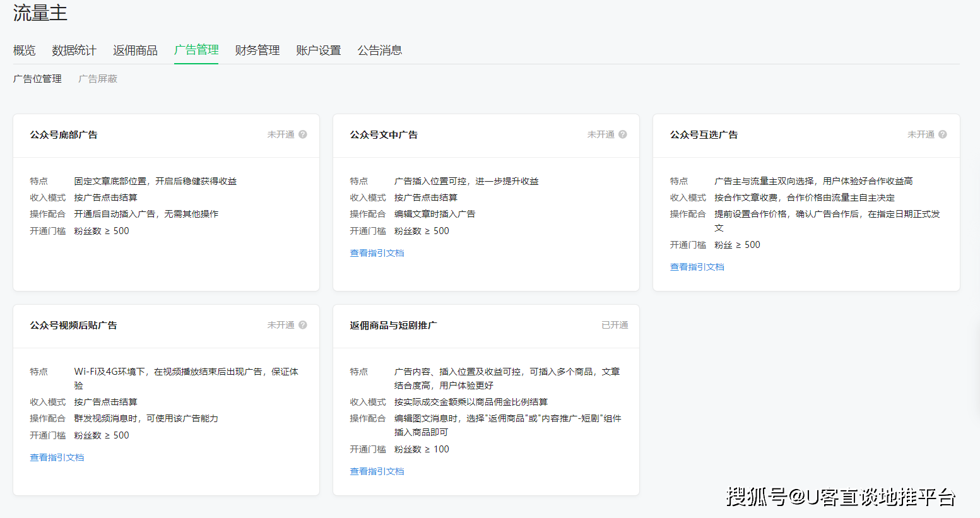980x518 pixels.
Task: Select the 广告位管理 sub-tab
Action: pyautogui.click(x=37, y=79)
